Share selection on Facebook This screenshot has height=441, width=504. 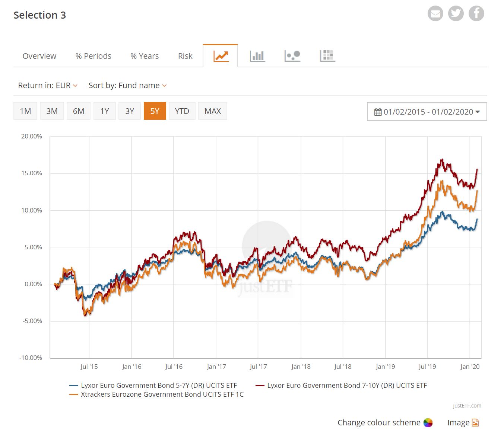coord(476,14)
